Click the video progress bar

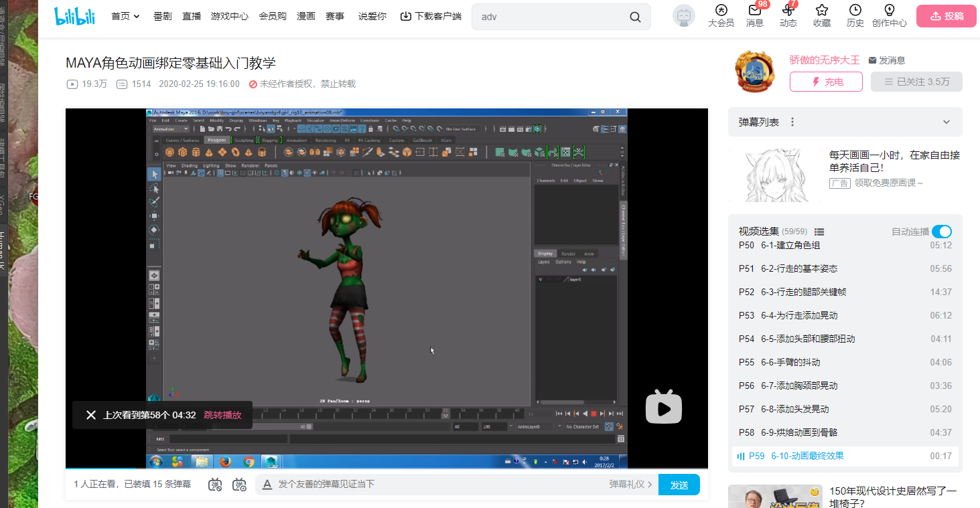tap(387, 468)
